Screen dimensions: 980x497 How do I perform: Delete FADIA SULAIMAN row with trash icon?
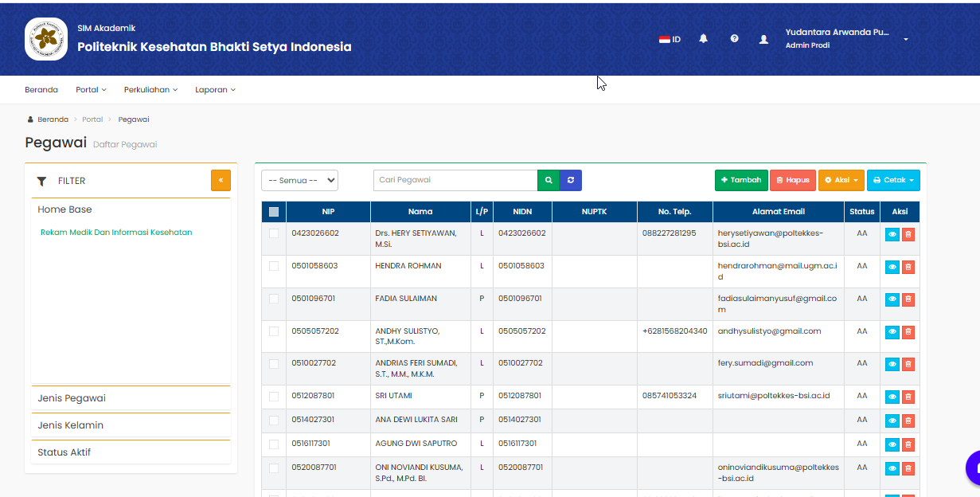point(908,299)
